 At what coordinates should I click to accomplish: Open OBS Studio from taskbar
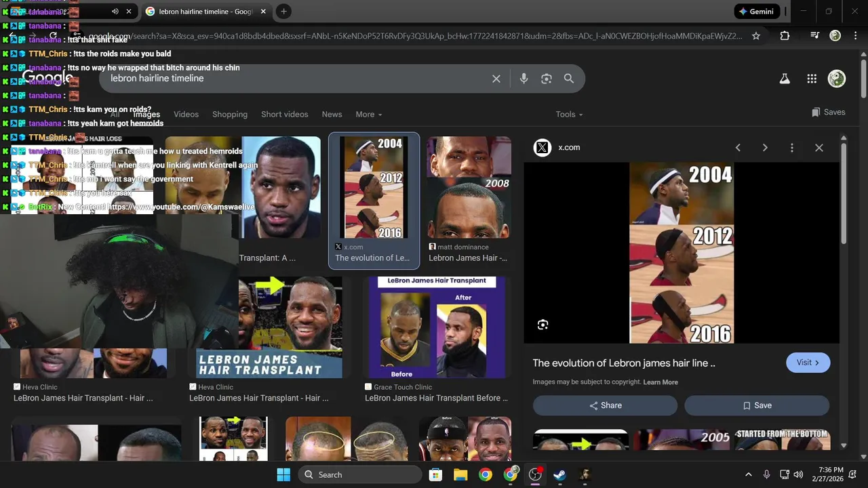click(x=535, y=474)
